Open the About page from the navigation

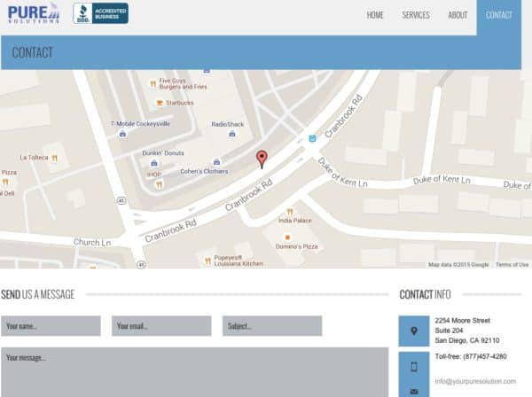pos(458,15)
